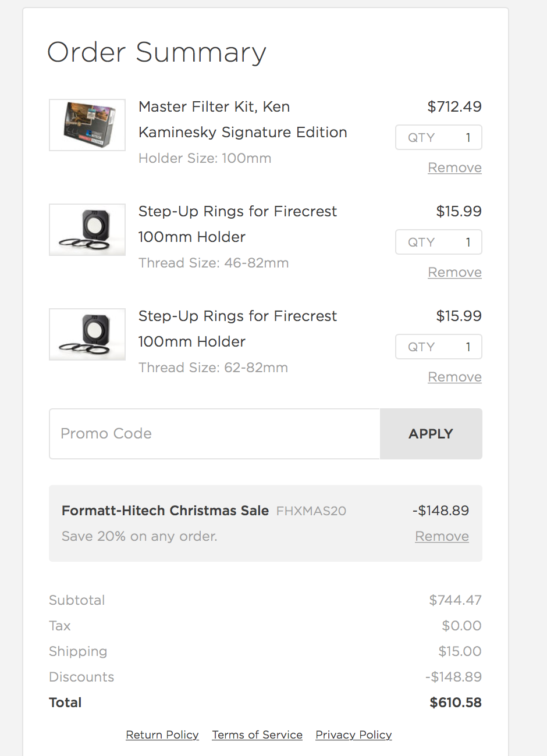Click the QTY field for Master Filter Kit
The image size is (547, 756).
point(438,137)
